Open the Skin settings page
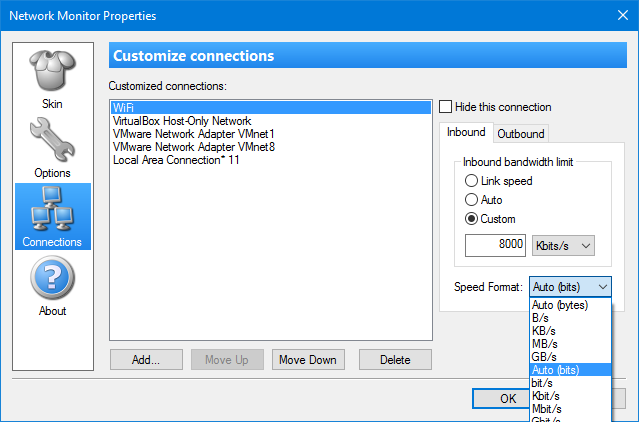The width and height of the screenshot is (639, 422). click(52, 79)
